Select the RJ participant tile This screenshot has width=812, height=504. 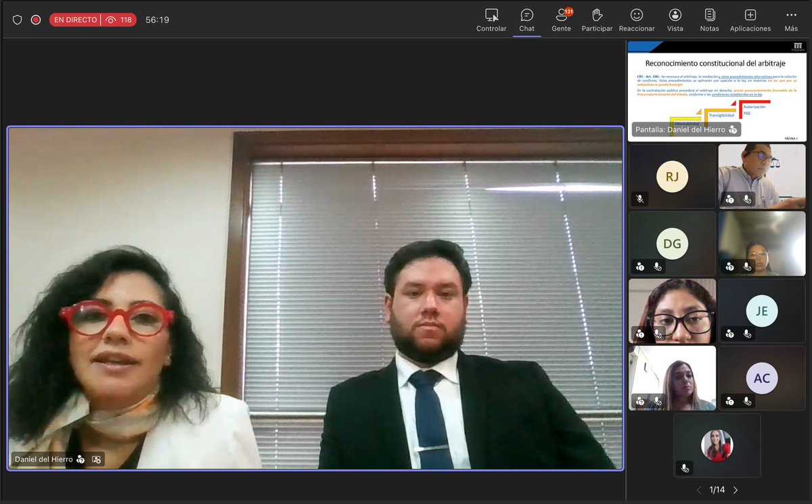click(x=672, y=176)
